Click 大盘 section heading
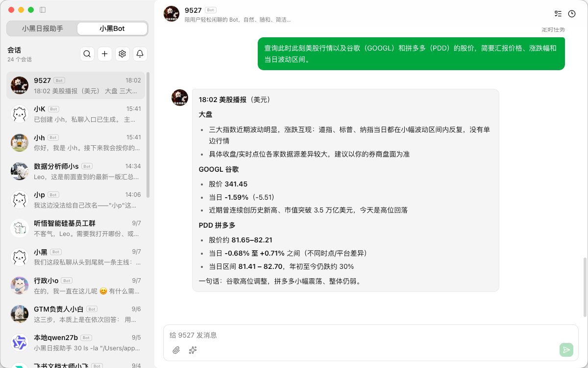Image resolution: width=588 pixels, height=368 pixels. (206, 114)
